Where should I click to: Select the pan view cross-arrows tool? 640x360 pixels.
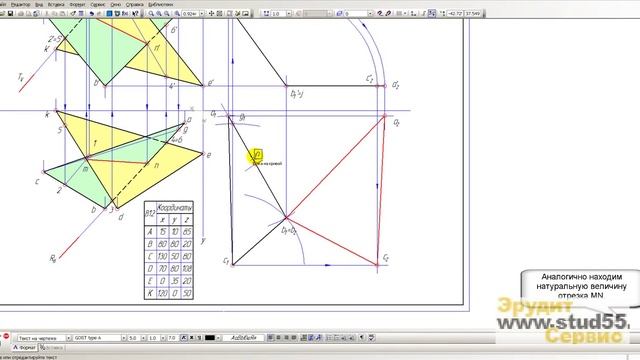[211, 13]
